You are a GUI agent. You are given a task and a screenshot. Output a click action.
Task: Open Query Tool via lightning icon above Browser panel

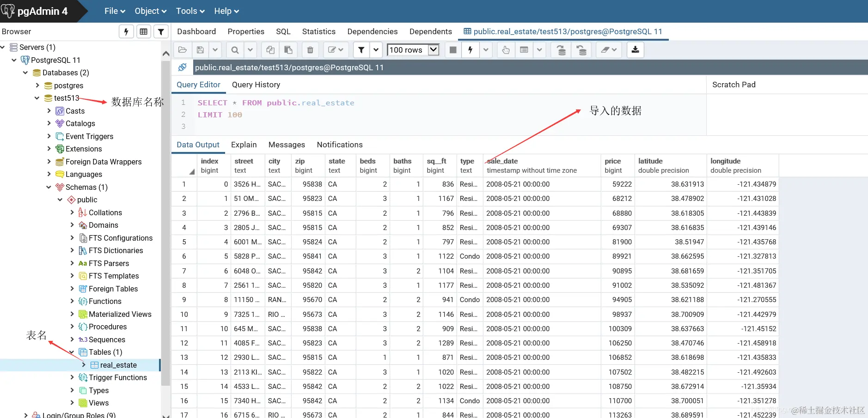pos(126,31)
